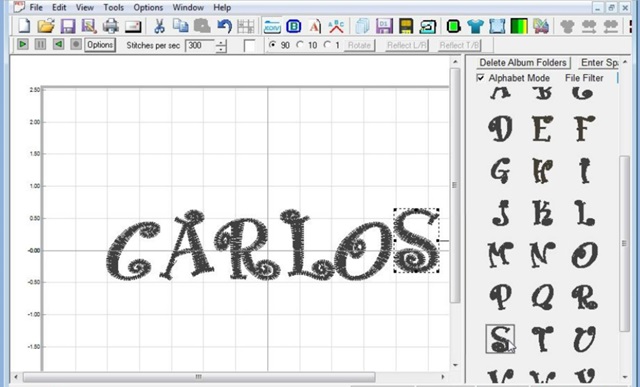Click the Stitches per sec input field
This screenshot has height=387, width=640.
(200, 45)
